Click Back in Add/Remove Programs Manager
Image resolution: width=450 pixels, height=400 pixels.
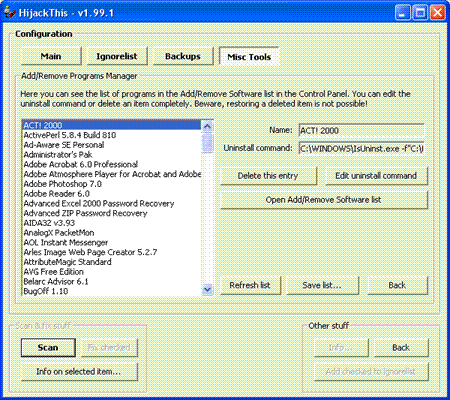point(397,285)
